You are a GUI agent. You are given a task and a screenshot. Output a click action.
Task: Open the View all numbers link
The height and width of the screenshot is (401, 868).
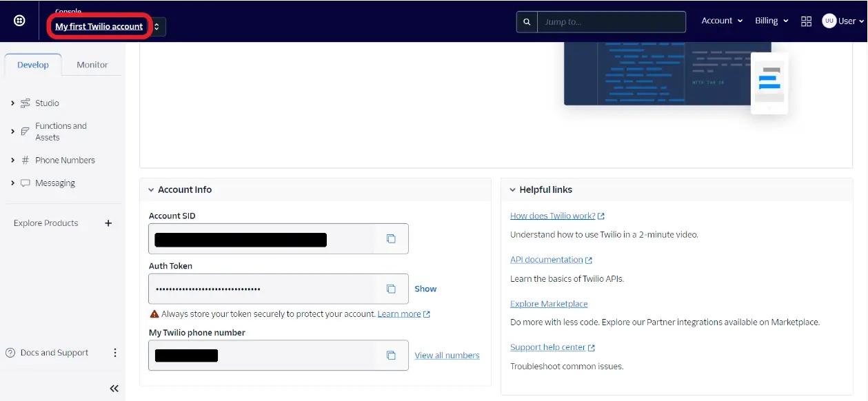[x=447, y=356]
